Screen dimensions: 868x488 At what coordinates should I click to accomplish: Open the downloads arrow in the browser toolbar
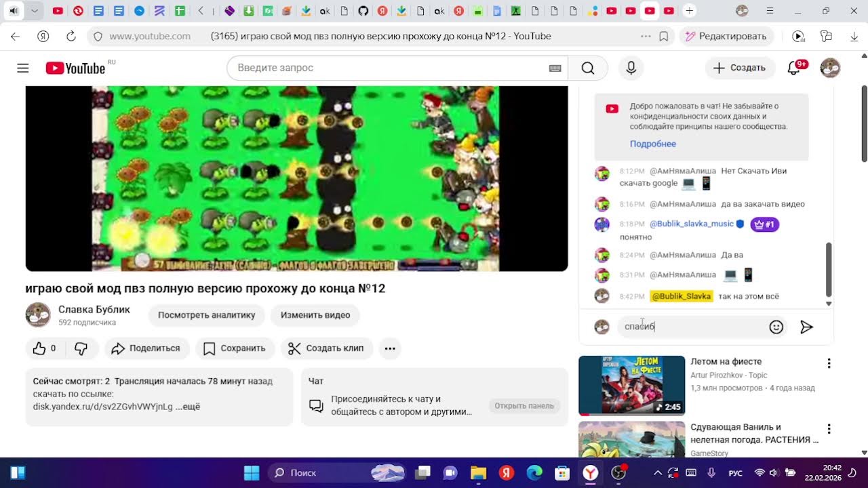(x=854, y=36)
